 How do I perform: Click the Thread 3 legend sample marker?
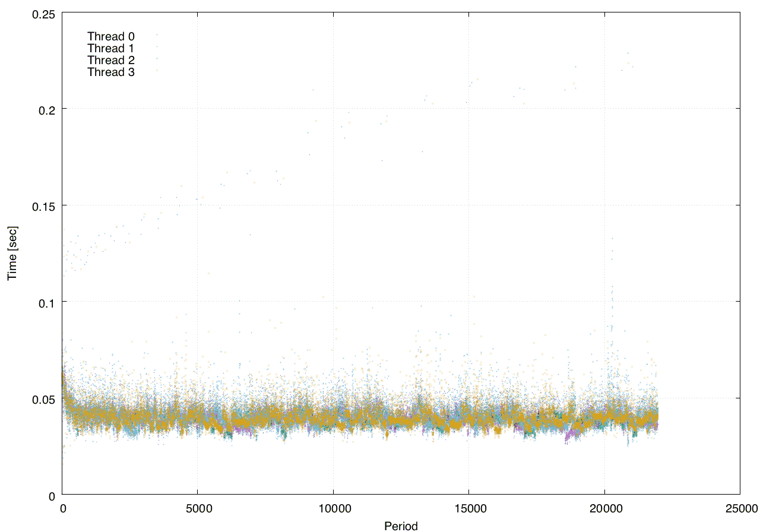click(157, 71)
